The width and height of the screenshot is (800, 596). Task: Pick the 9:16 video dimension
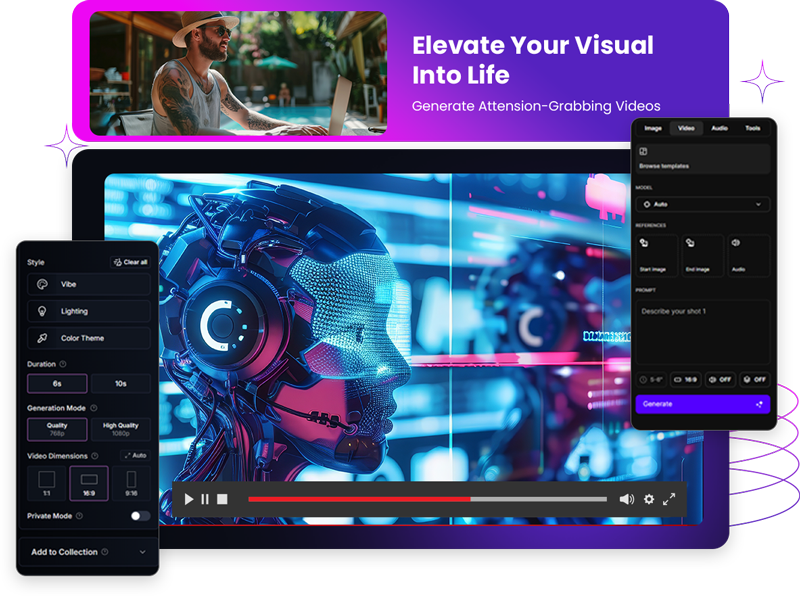(132, 483)
